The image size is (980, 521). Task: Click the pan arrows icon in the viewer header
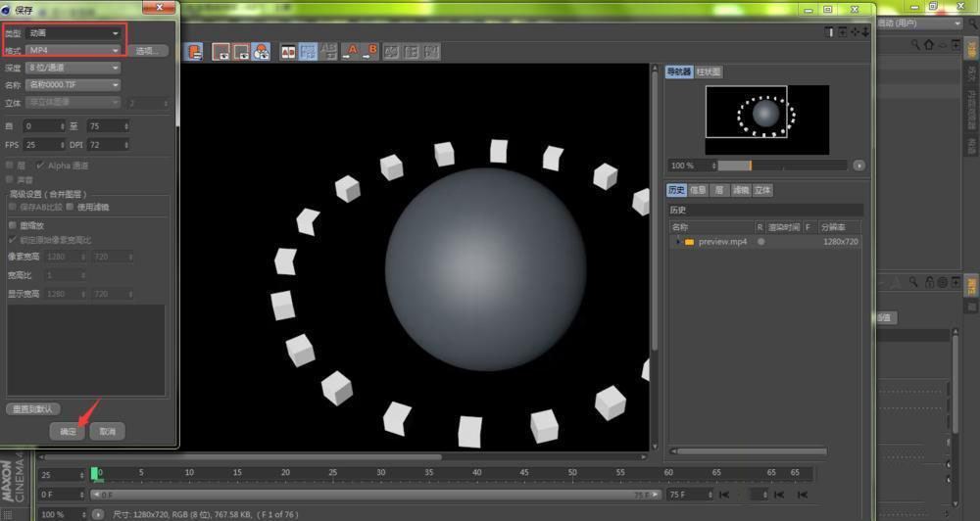(855, 32)
